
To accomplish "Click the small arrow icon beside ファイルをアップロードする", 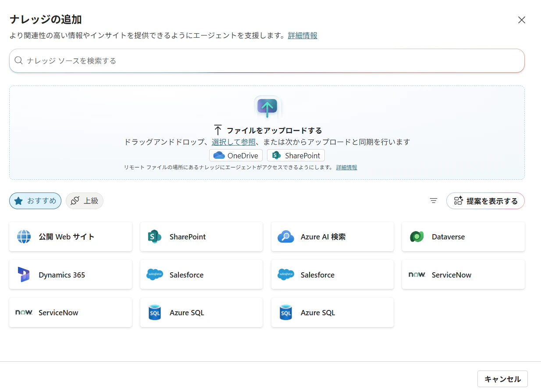I will 218,130.
